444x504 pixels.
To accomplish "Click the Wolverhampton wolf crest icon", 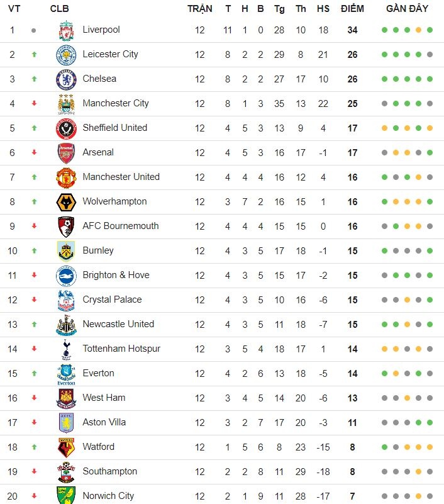I will tap(66, 202).
